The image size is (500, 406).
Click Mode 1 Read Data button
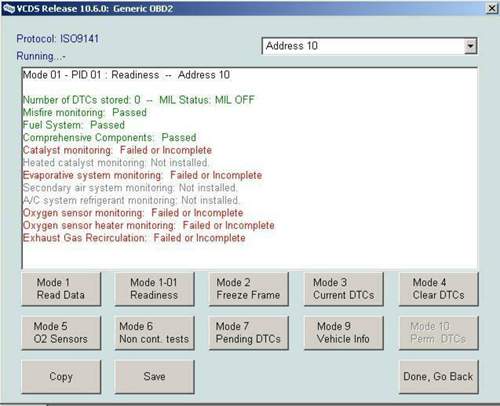click(61, 289)
